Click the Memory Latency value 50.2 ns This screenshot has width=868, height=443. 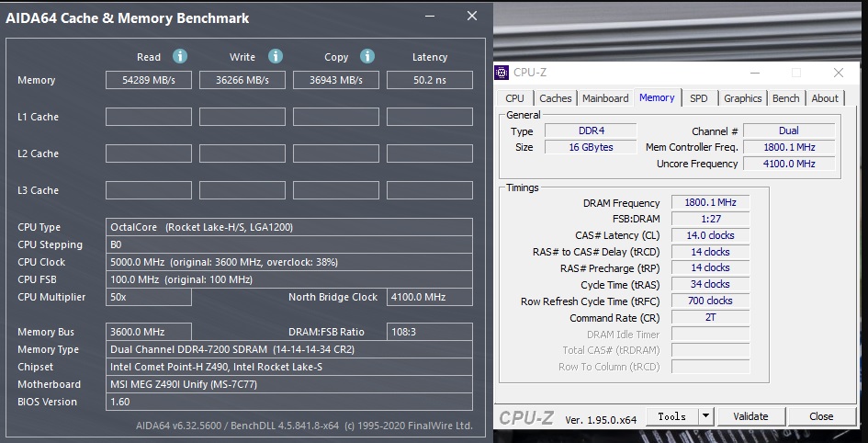tap(430, 80)
